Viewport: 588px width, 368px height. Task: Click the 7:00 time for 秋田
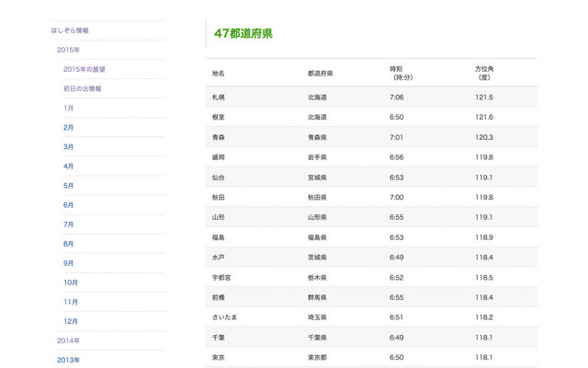tap(396, 198)
